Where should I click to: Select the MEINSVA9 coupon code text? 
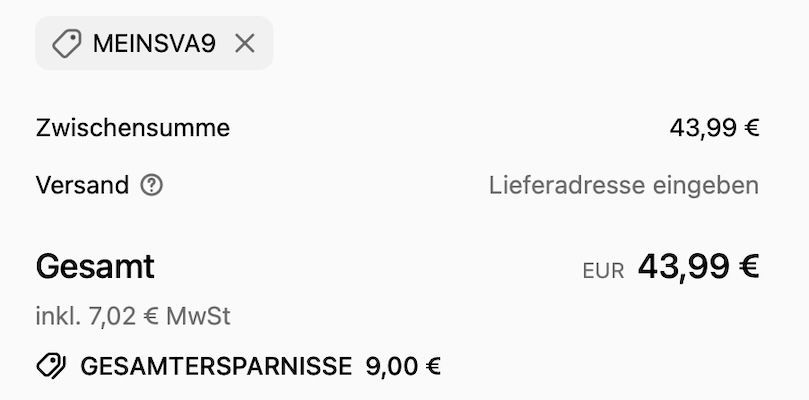coord(153,43)
